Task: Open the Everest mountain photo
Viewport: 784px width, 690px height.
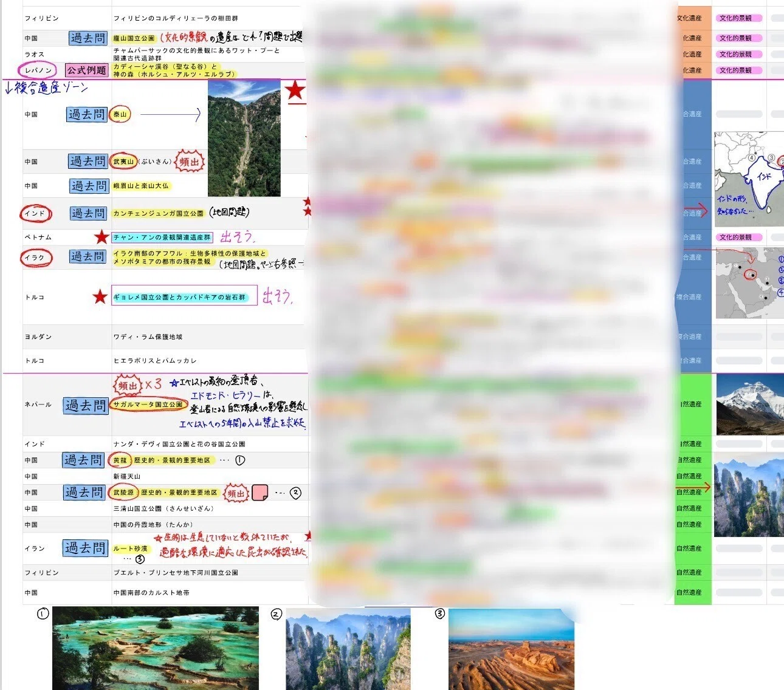Action: [750, 405]
